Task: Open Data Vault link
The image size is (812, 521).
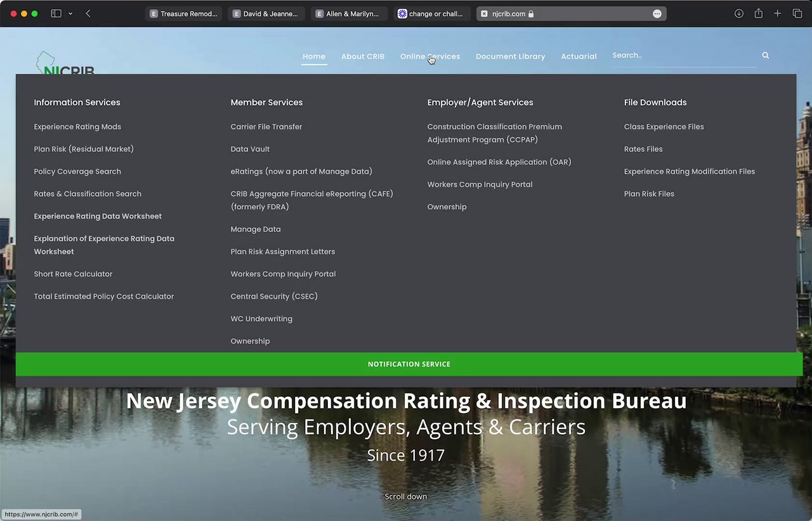Action: tap(250, 149)
